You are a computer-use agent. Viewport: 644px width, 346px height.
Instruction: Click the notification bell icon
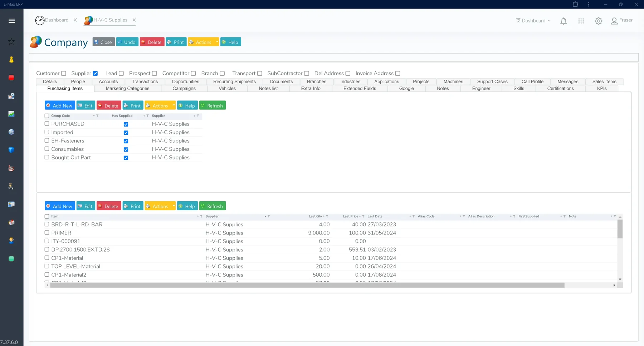pyautogui.click(x=563, y=21)
